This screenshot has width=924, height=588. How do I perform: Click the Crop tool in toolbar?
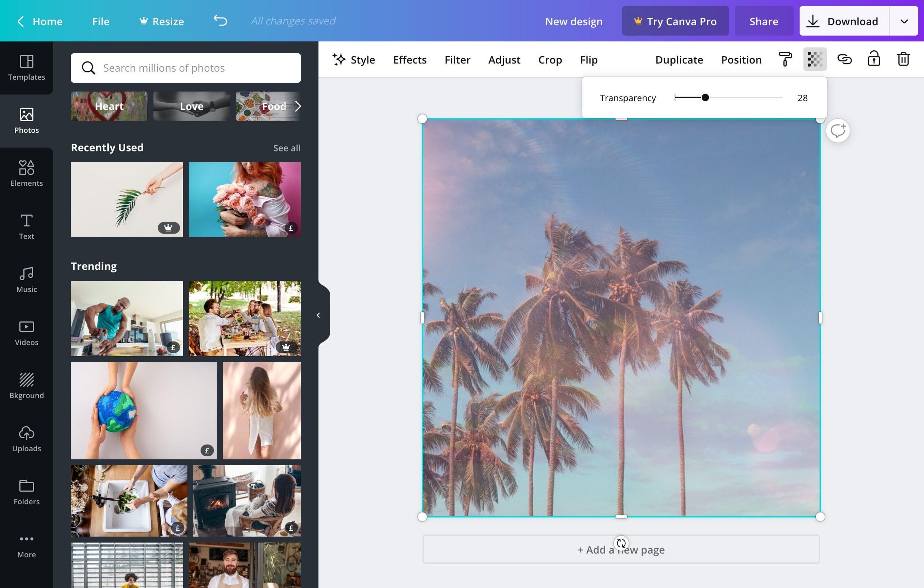[550, 59]
